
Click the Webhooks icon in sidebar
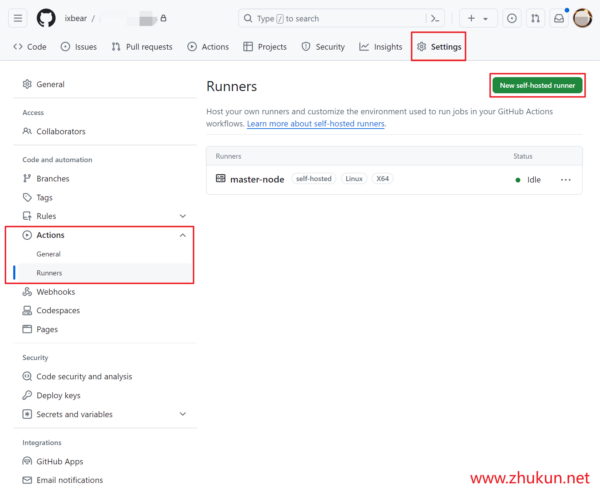click(x=27, y=292)
